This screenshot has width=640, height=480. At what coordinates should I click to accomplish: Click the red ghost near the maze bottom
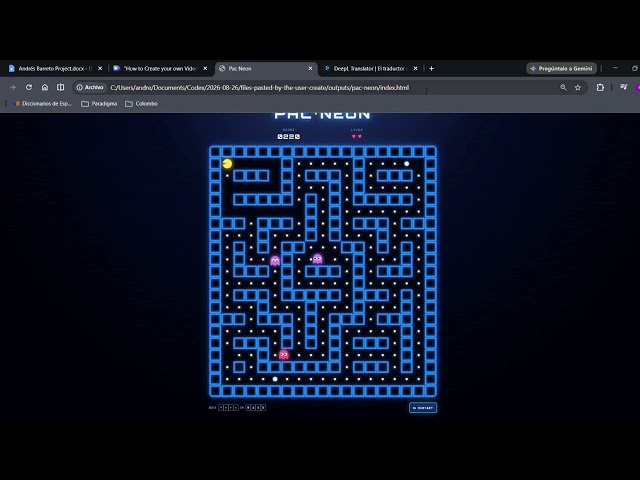284,355
